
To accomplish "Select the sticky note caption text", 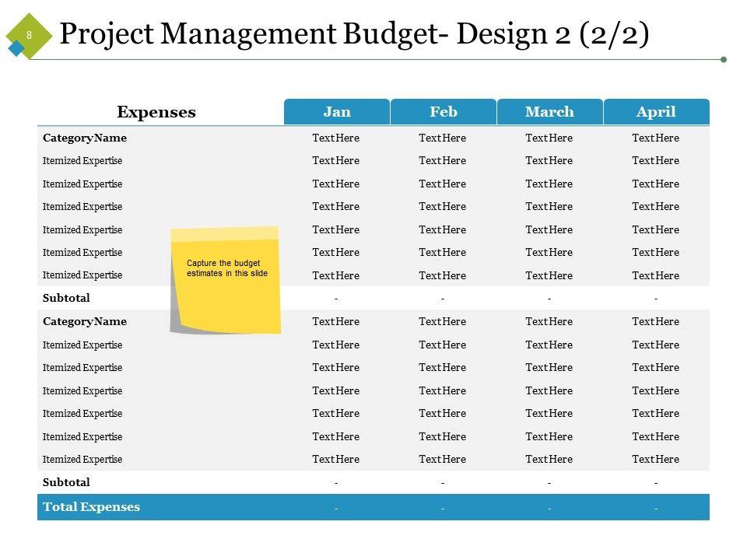I will (x=227, y=268).
